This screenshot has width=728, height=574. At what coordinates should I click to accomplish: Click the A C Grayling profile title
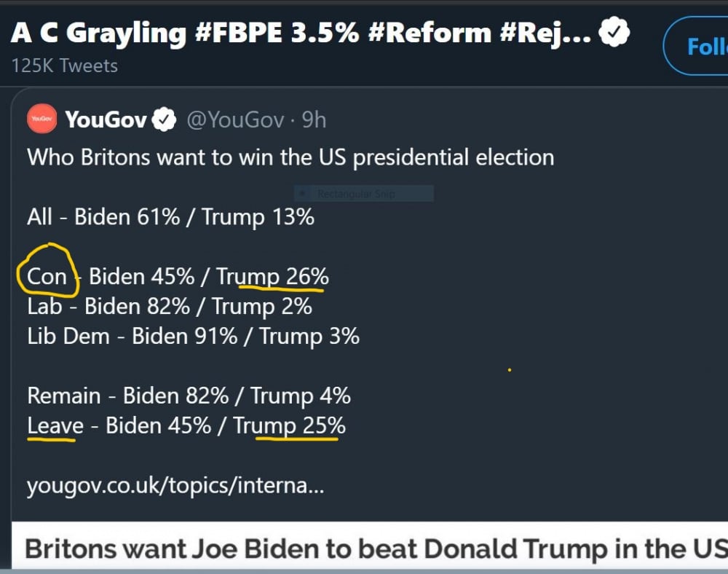(301, 33)
